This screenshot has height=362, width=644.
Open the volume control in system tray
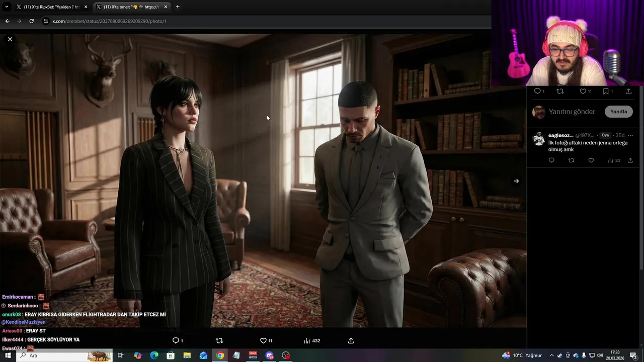600,355
